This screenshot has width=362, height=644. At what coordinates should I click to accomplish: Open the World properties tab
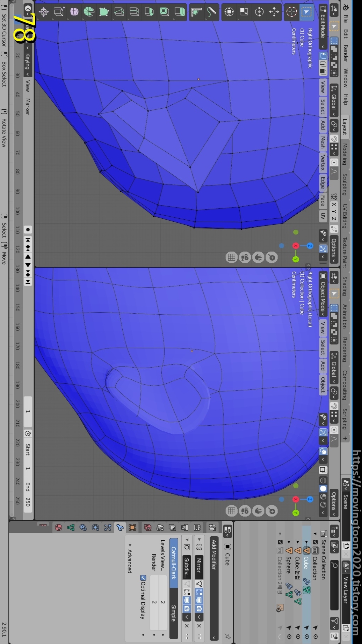coord(148,528)
